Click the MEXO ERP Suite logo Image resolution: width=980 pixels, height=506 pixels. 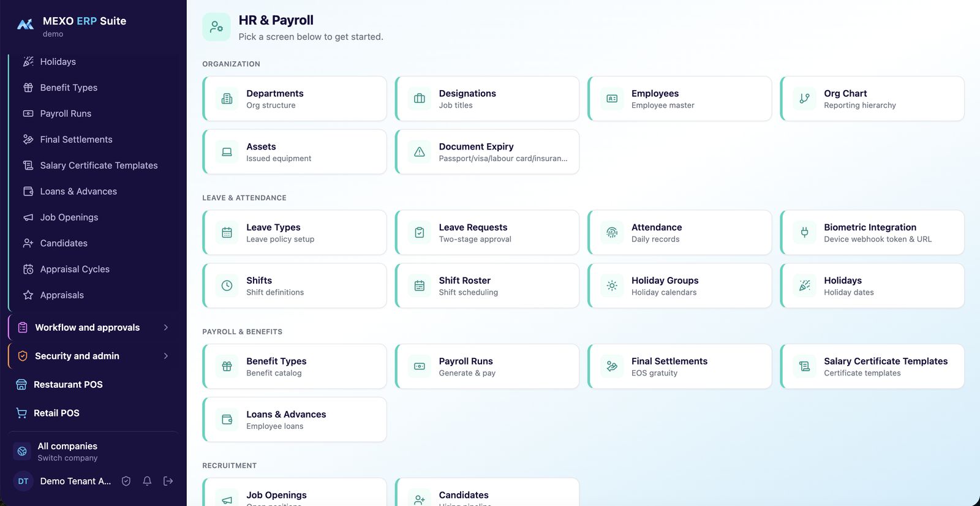[25, 25]
